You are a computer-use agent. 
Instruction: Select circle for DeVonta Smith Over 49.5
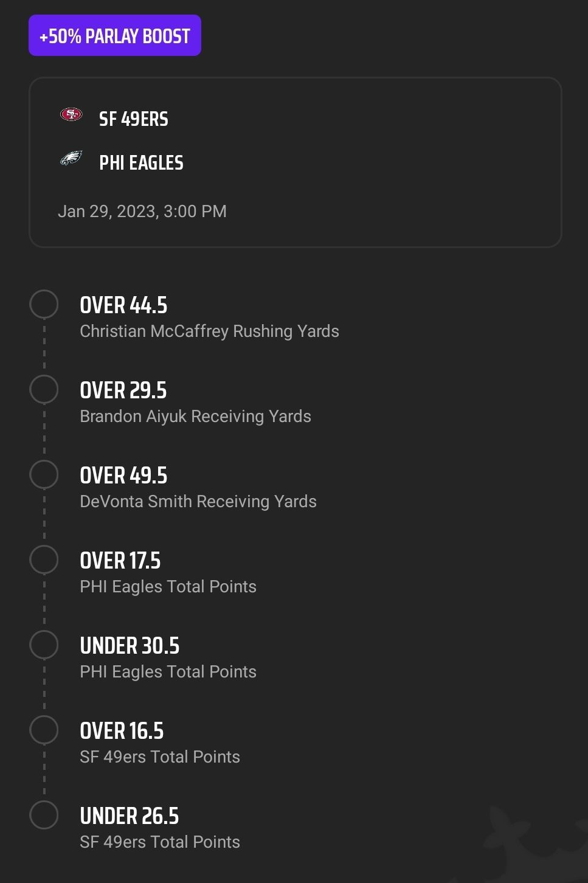[44, 474]
